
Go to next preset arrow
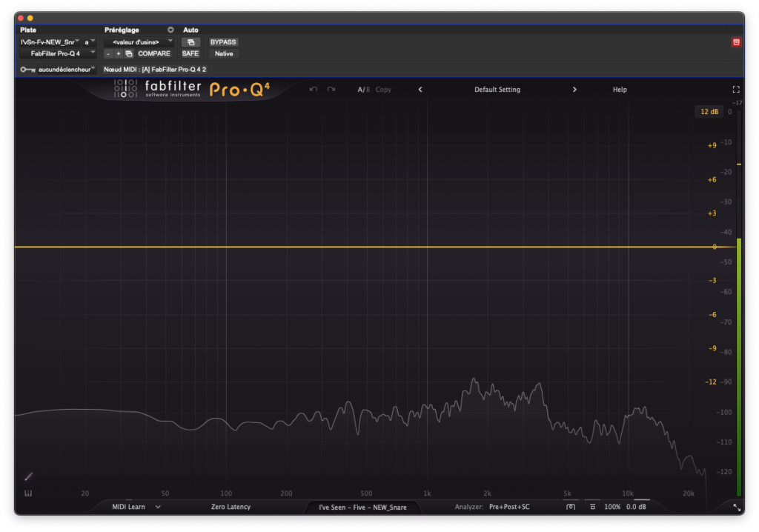(x=574, y=90)
